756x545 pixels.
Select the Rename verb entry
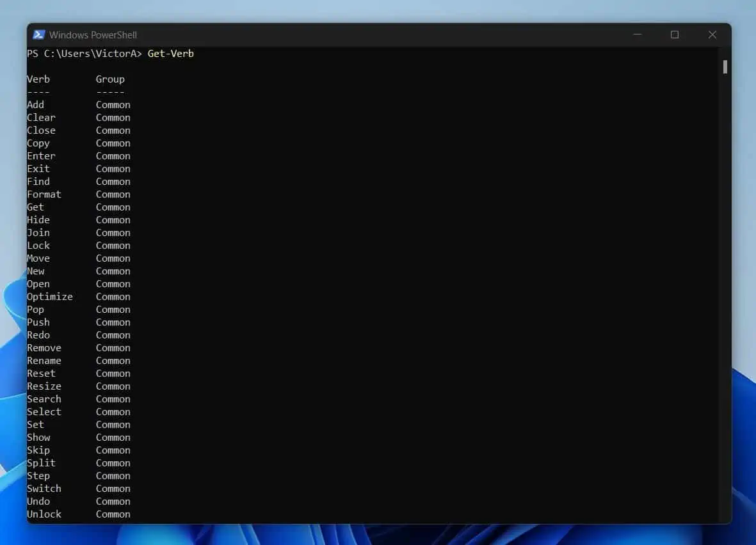tap(44, 360)
